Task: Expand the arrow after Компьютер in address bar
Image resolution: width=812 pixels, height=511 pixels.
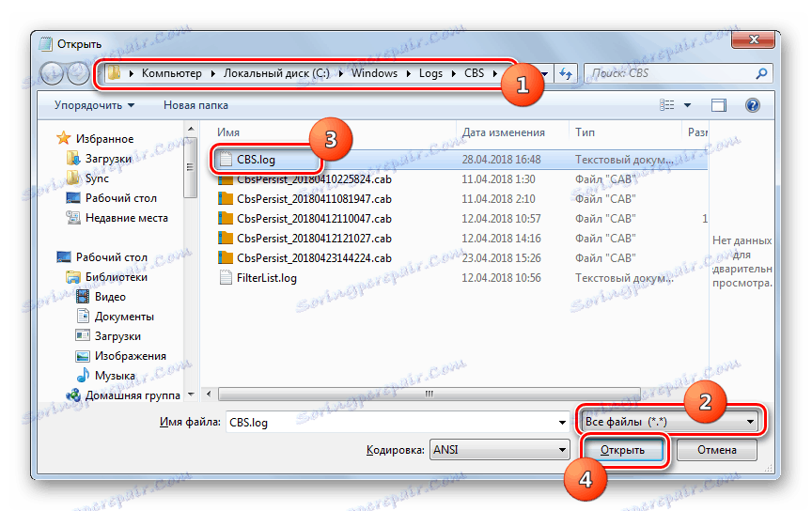Action: (212, 73)
